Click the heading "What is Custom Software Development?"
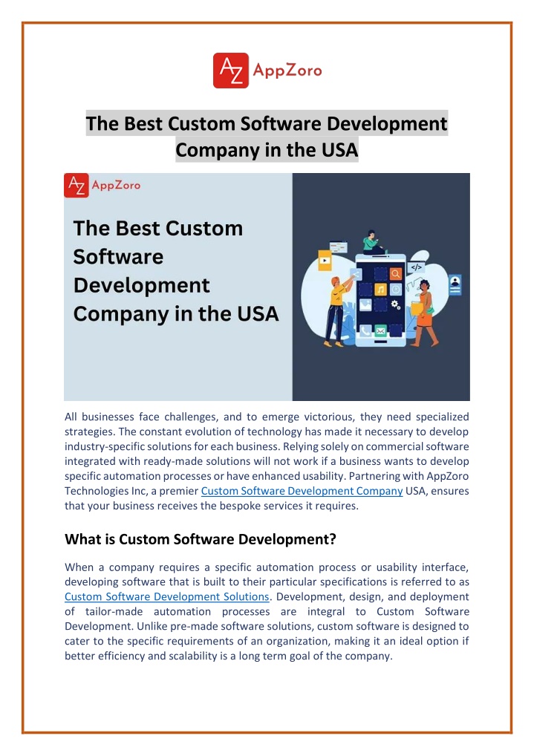 [x=201, y=539]
